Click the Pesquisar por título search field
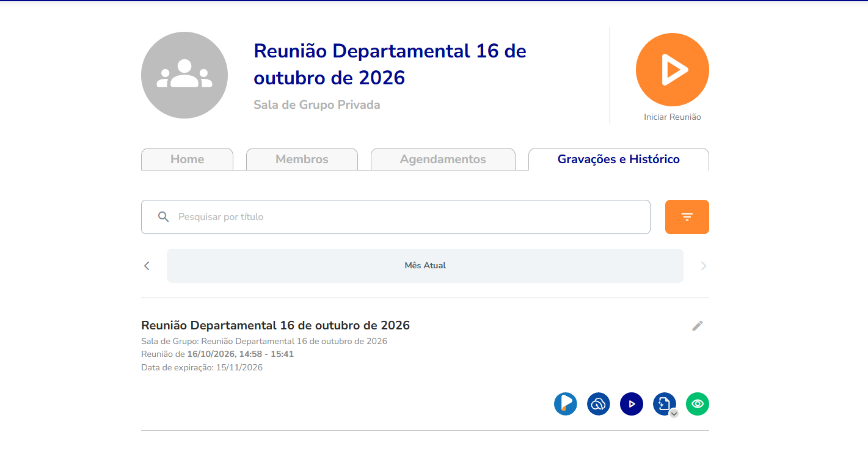The height and width of the screenshot is (473, 868). tap(396, 217)
